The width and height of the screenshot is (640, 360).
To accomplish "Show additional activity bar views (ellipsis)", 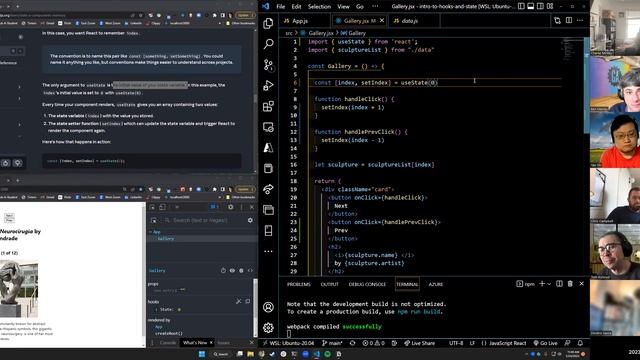I will coord(268,251).
